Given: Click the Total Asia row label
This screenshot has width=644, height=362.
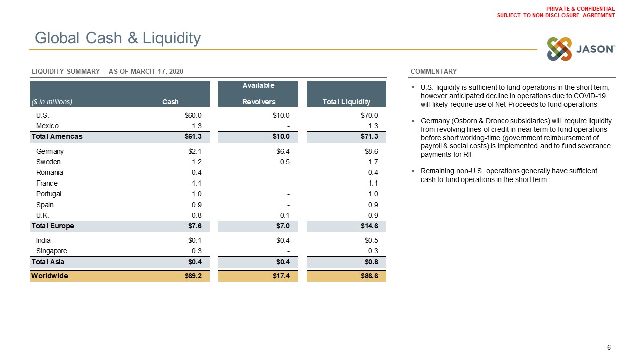Looking at the screenshot, I should tap(48, 262).
